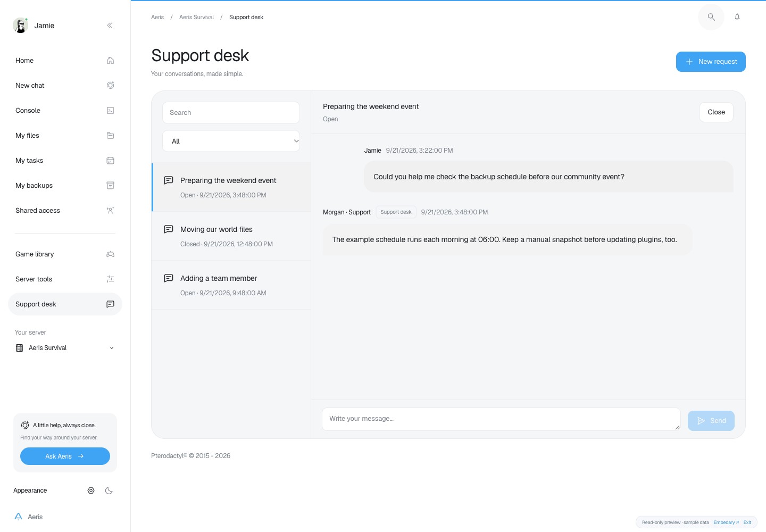Click the Shared access people icon
Image resolution: width=766 pixels, height=532 pixels.
110,210
